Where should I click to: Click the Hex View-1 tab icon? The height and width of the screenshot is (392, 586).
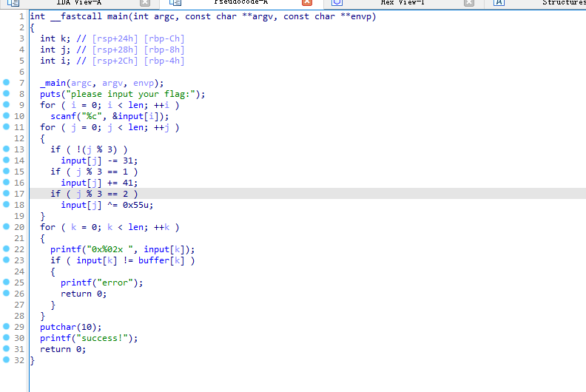tap(337, 3)
